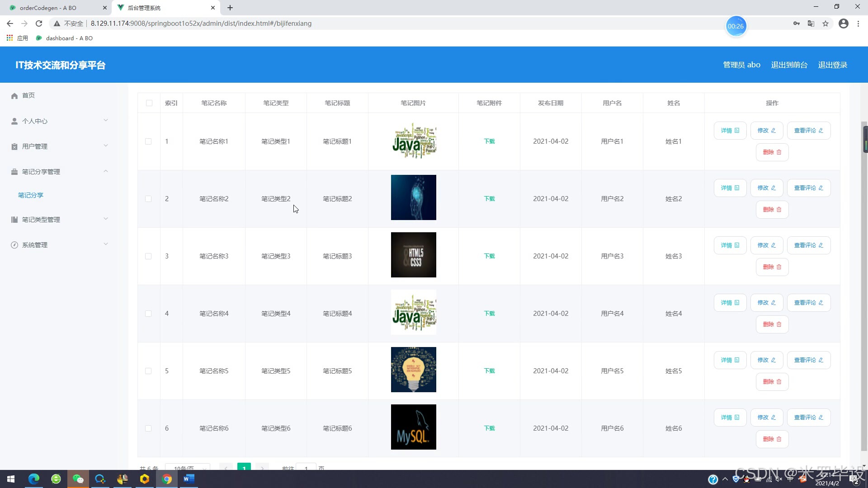Bookmark this page with the star icon
Image resolution: width=868 pixels, height=488 pixels.
coord(826,23)
